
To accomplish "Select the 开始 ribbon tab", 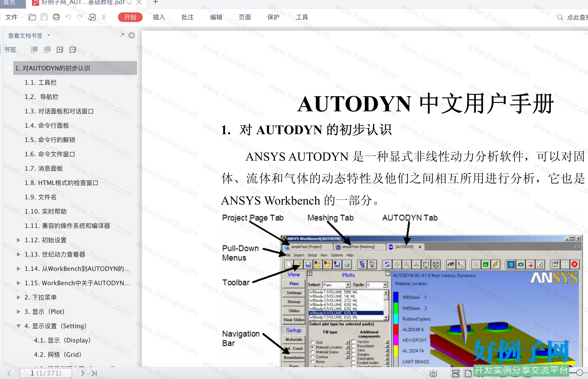I will [x=130, y=17].
